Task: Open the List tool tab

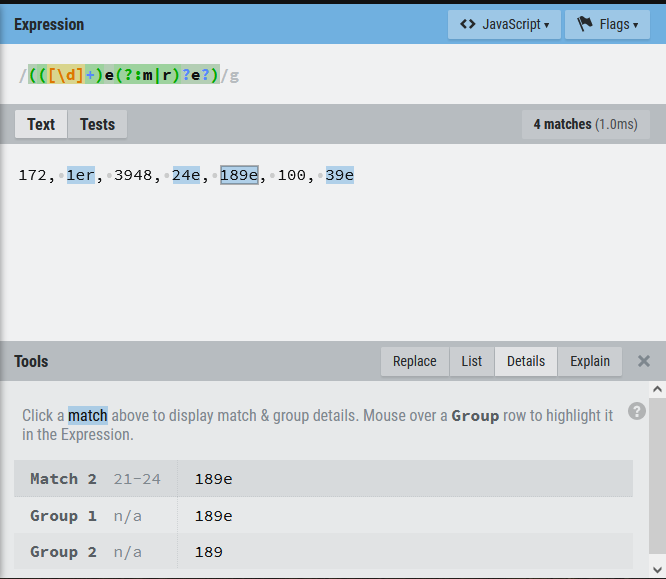Action: tap(471, 361)
